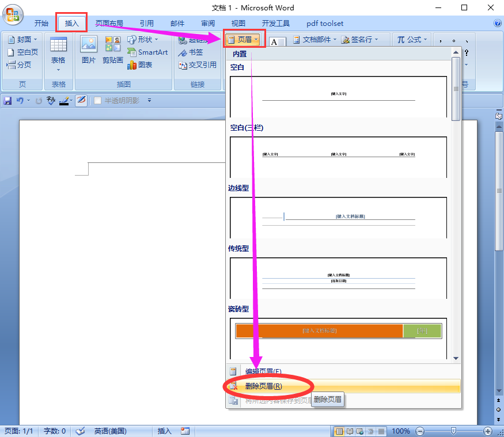504x437 pixels.
Task: Insert a bookmark via 书签
Action: point(191,52)
